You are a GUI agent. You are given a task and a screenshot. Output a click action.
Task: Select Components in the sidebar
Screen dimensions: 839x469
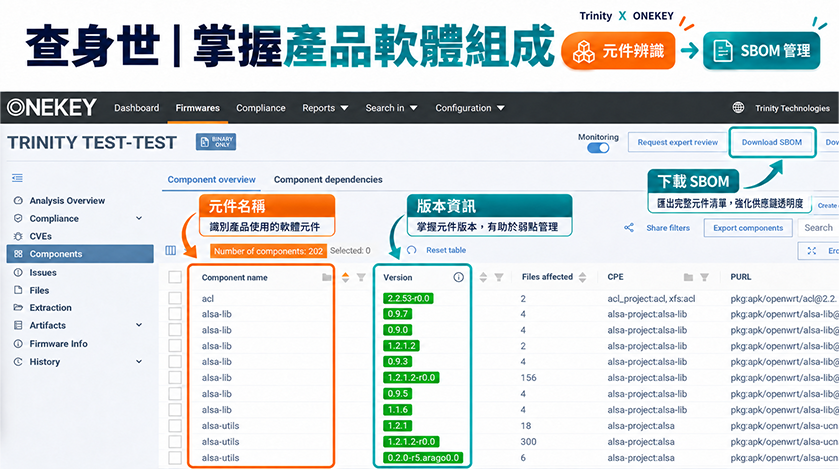pyautogui.click(x=80, y=253)
